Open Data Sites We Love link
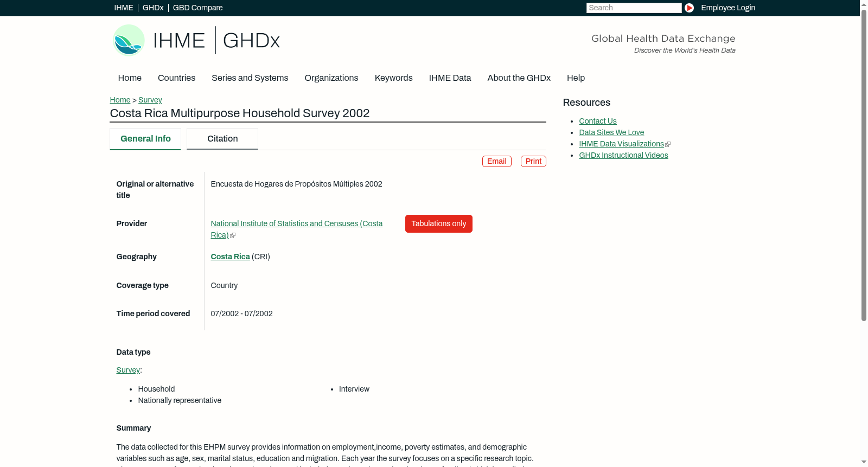Image resolution: width=868 pixels, height=467 pixels. pyautogui.click(x=611, y=132)
